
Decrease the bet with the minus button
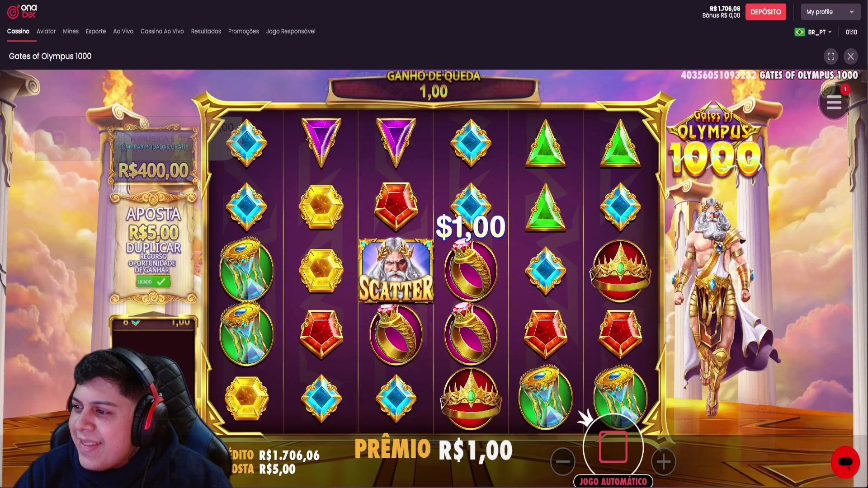coord(563,461)
